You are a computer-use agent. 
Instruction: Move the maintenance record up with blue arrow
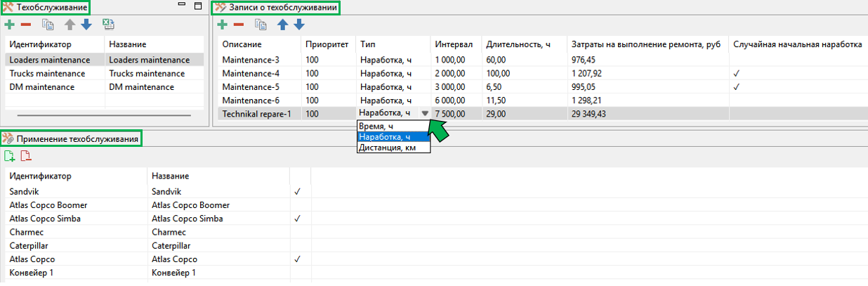[x=282, y=25]
